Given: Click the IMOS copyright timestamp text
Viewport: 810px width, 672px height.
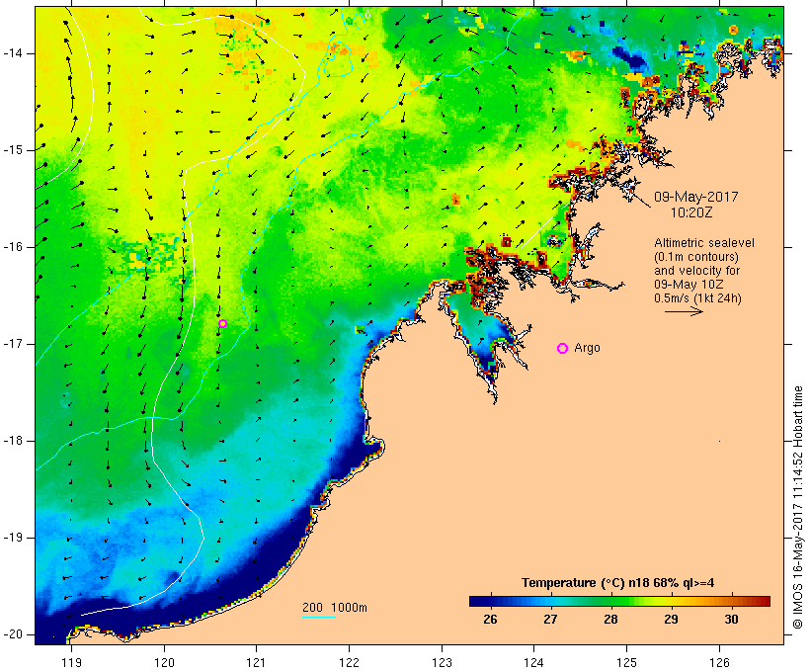Looking at the screenshot, I should point(797,507).
